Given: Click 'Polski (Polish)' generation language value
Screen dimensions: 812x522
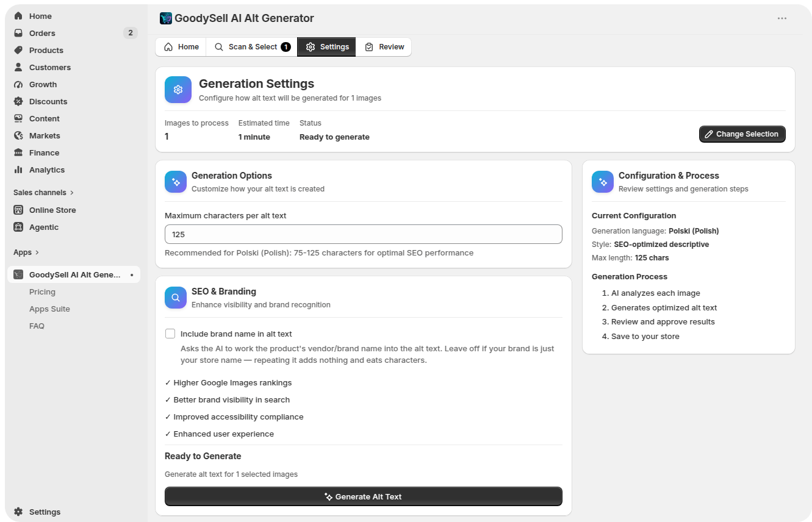Looking at the screenshot, I should (x=694, y=231).
